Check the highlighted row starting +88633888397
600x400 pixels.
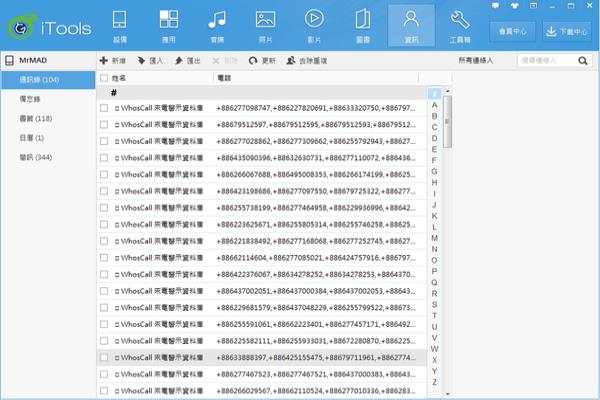[x=104, y=358]
